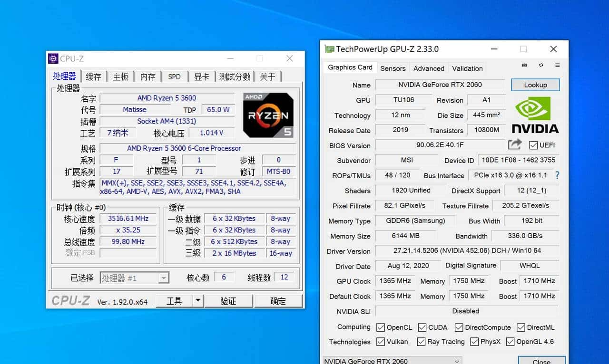Screen dimensions: 609x364
Task: Click the share icon next to BIOS Version
Action: [x=515, y=145]
